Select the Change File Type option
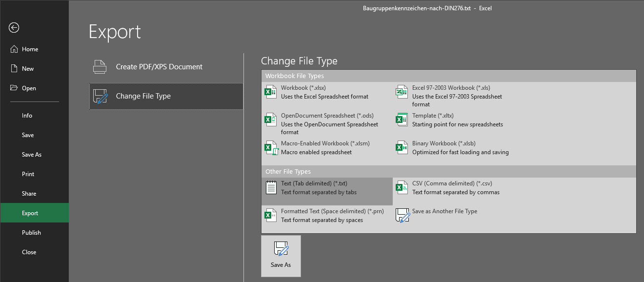Viewport: 644px width, 282px height. (x=166, y=96)
